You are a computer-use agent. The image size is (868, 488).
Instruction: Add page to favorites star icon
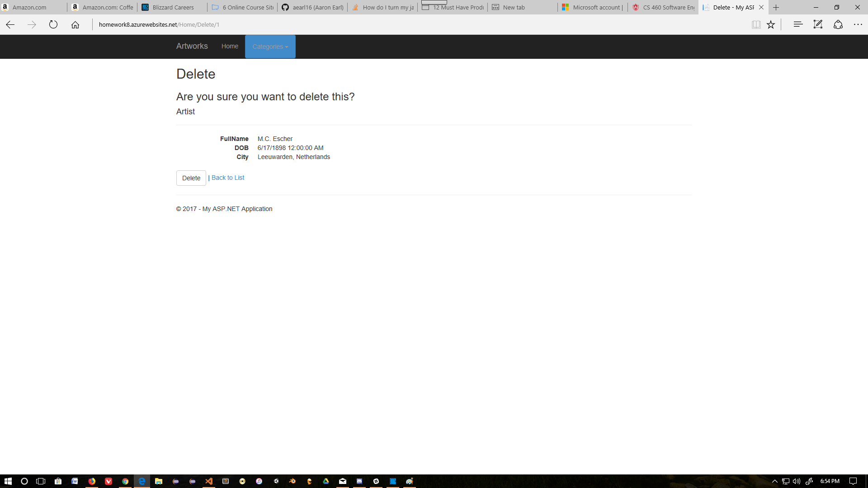[x=771, y=25]
